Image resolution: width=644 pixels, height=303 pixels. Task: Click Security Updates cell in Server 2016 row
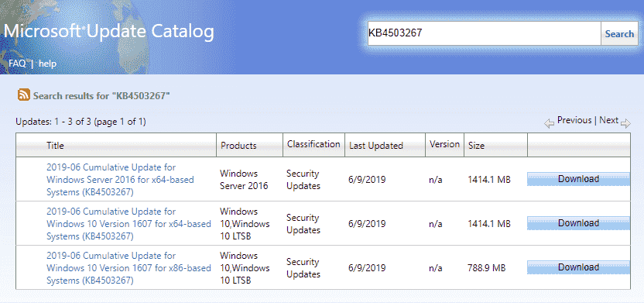(x=303, y=180)
